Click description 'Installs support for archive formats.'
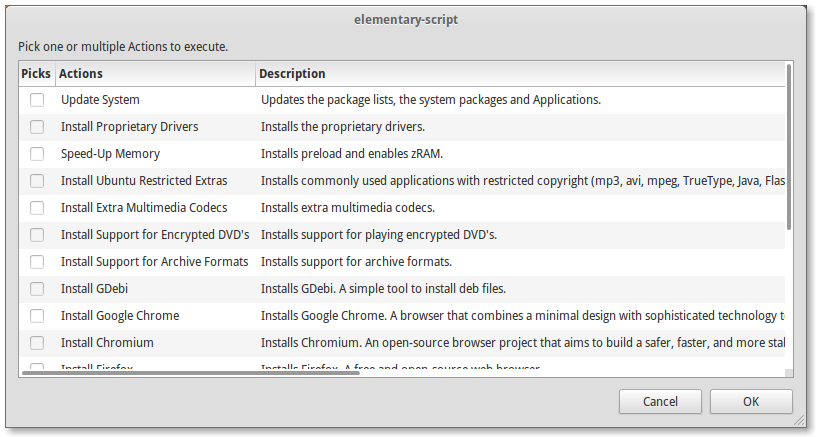The image size is (816, 437). point(356,262)
